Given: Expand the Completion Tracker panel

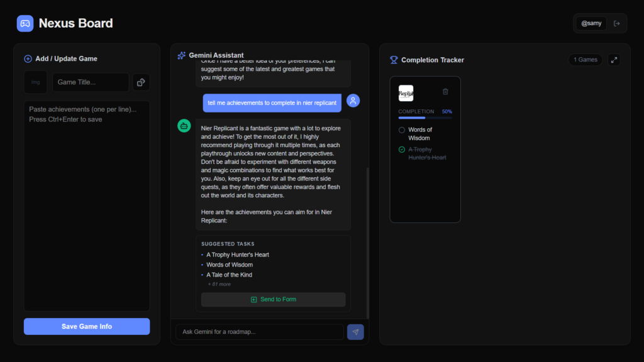Looking at the screenshot, I should pyautogui.click(x=614, y=60).
